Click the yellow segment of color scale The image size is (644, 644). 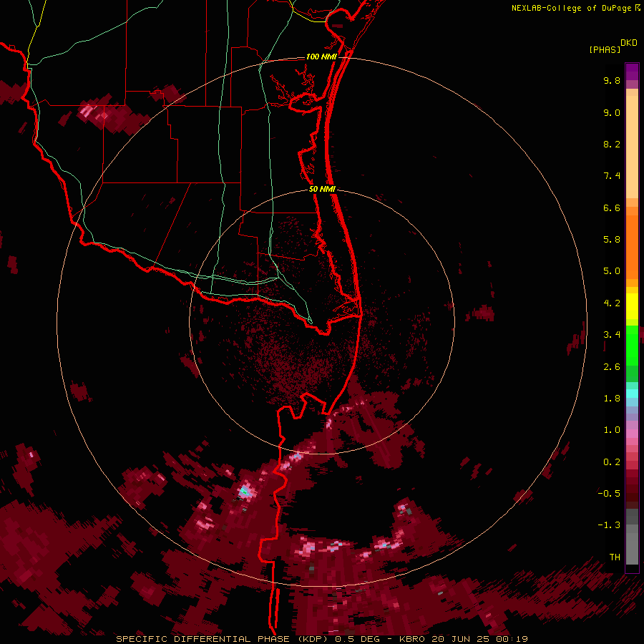pos(632,306)
